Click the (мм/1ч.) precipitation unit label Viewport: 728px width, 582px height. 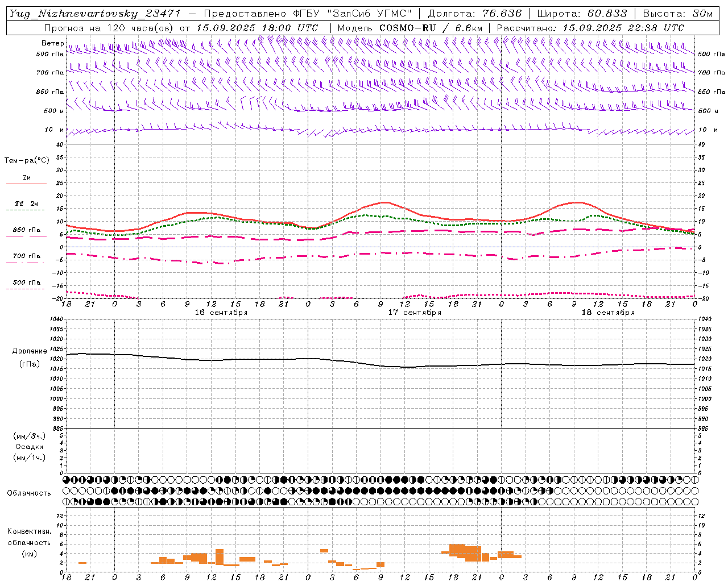(x=30, y=458)
